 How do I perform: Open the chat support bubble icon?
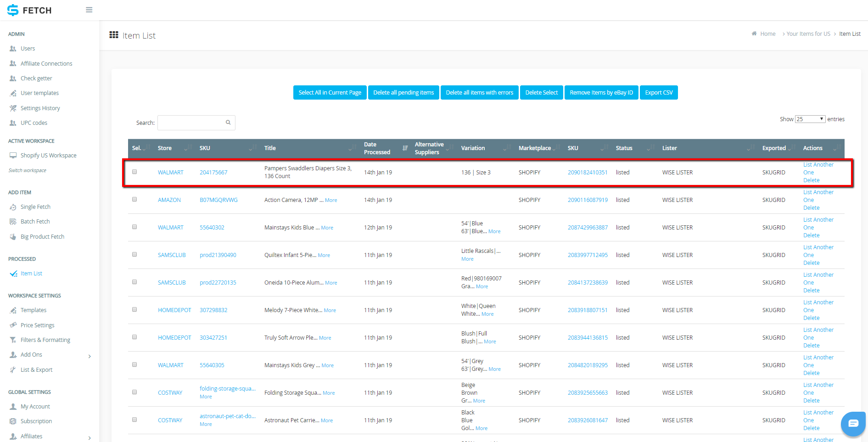(853, 423)
